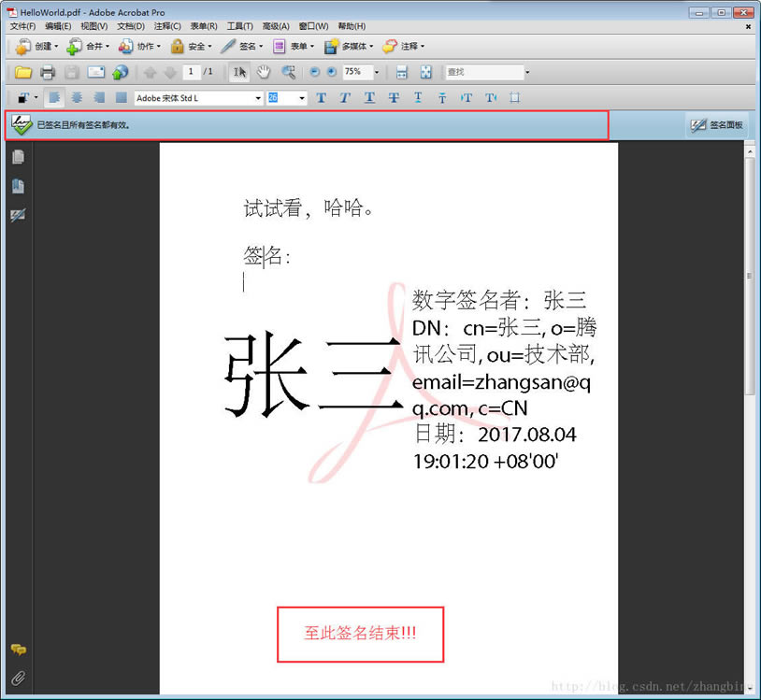Image resolution: width=761 pixels, height=700 pixels.
Task: Go to next page arrow
Action: pos(170,73)
